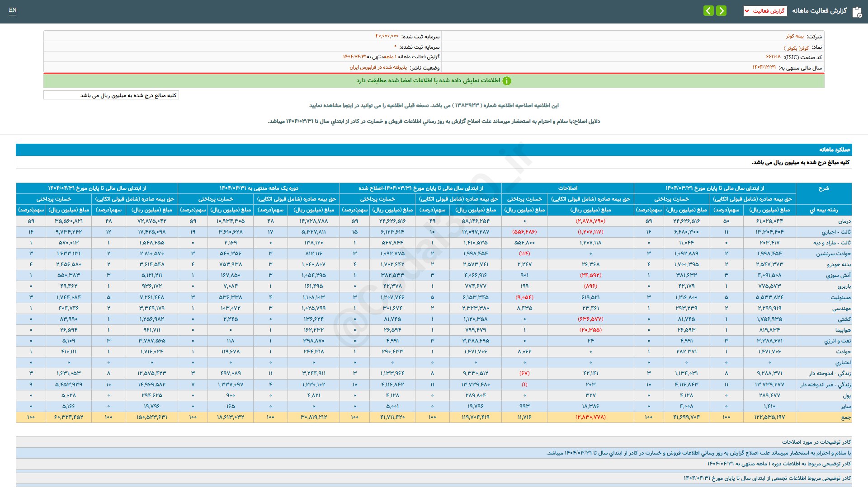Click the آتش سوزی row label

click(x=838, y=276)
